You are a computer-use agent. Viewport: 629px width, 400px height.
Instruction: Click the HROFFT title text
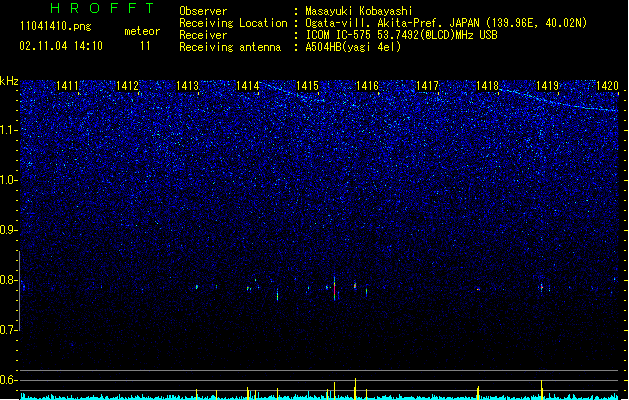pyautogui.click(x=102, y=8)
